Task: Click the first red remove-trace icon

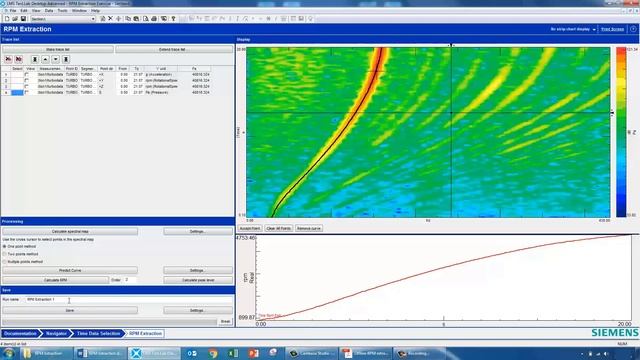Action: (8, 59)
